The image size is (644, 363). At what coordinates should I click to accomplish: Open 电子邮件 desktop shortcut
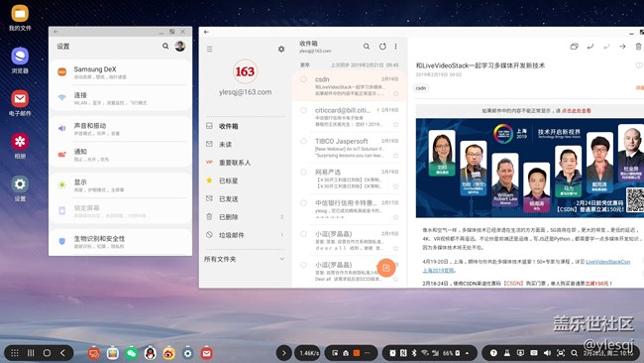20,103
